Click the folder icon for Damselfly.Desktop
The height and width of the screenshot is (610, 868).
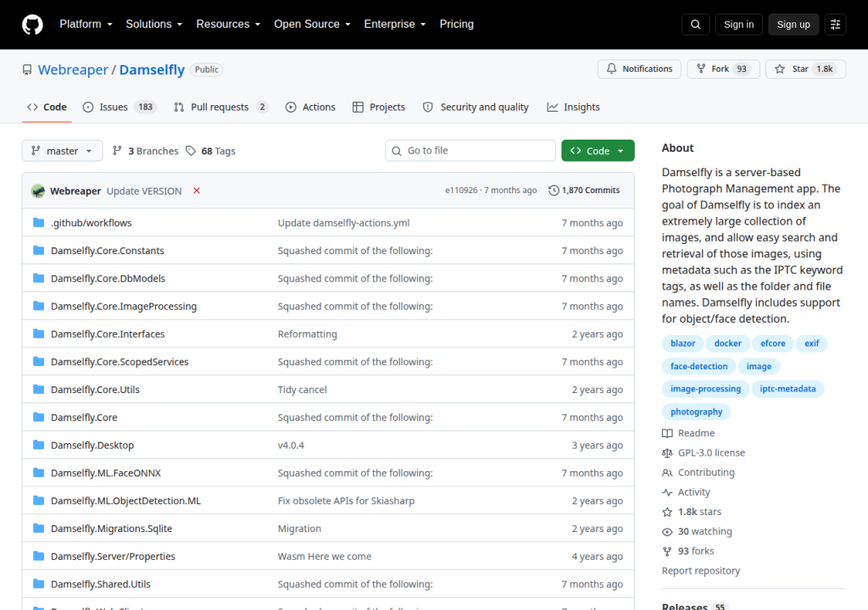point(38,445)
